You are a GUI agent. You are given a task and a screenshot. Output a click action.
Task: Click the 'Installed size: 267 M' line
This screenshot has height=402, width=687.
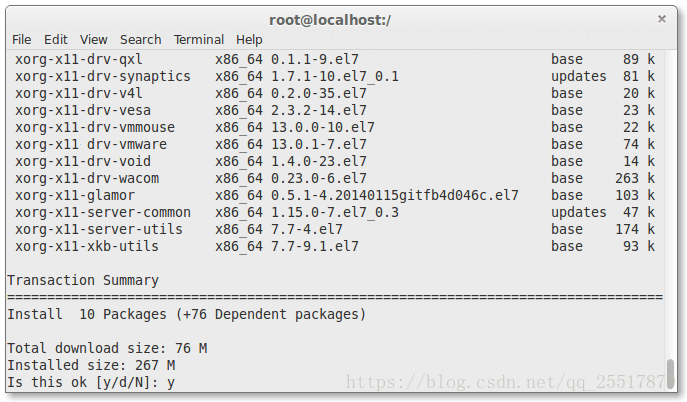(91, 365)
